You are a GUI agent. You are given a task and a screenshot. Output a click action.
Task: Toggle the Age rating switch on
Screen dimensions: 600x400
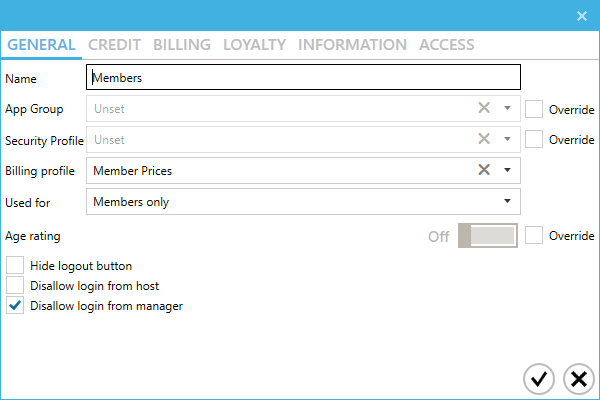[488, 235]
